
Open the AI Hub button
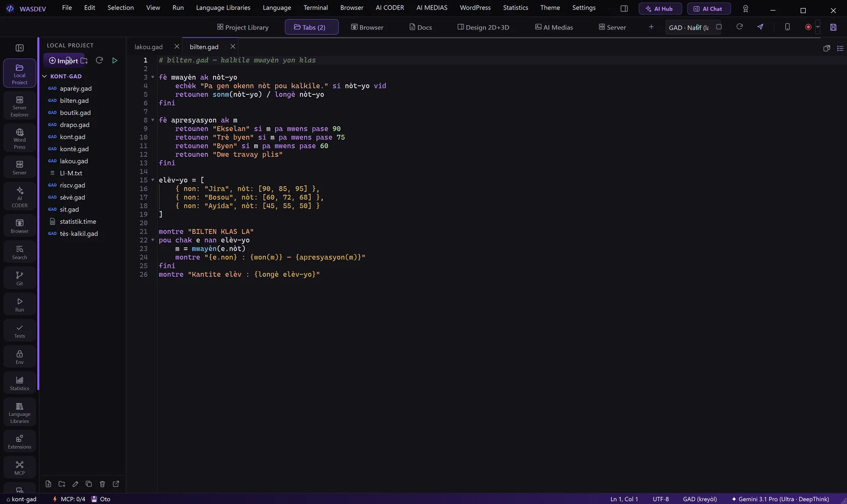tap(660, 9)
